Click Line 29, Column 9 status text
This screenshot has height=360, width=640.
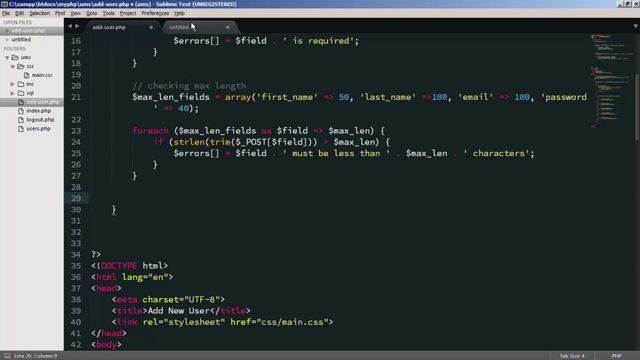[36, 356]
